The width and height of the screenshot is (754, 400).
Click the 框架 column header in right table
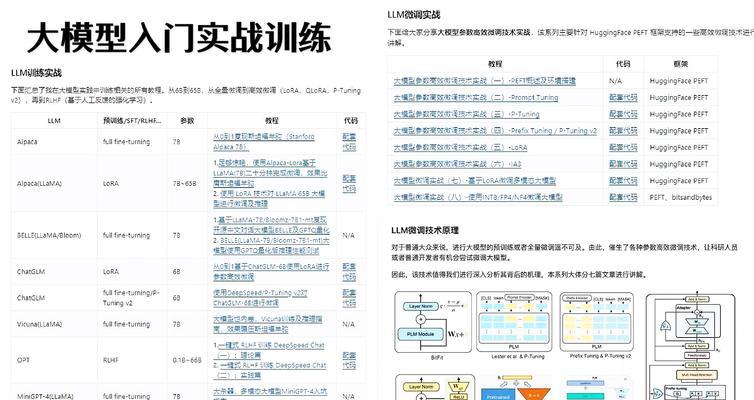[681, 64]
